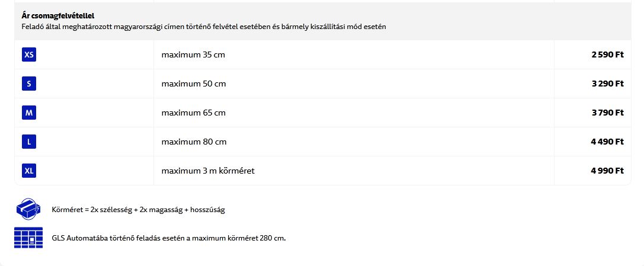Click the M size badge icon

pyautogui.click(x=29, y=113)
